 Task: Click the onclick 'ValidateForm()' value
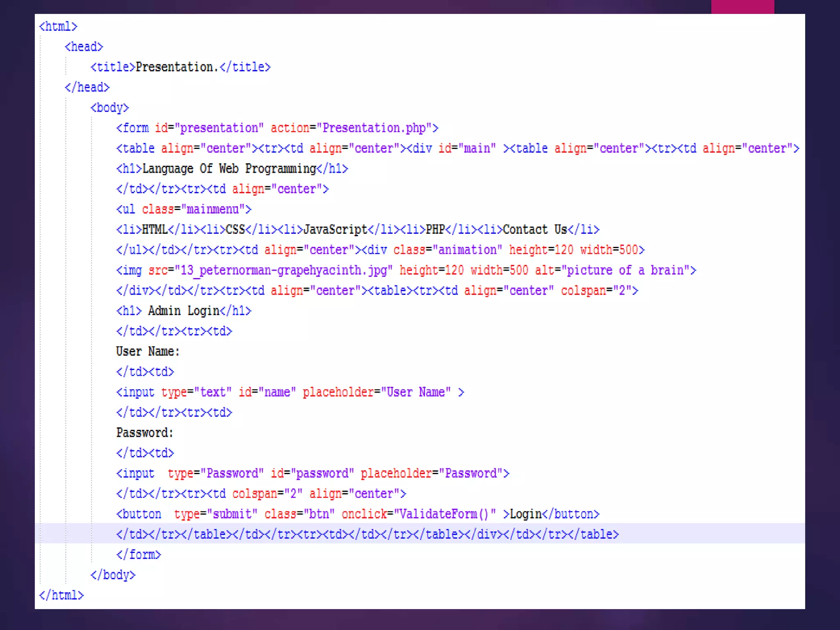(445, 514)
